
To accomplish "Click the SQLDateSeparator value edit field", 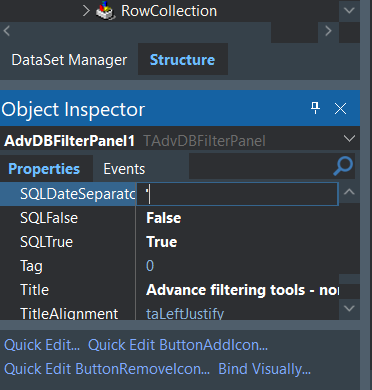I will click(x=237, y=194).
